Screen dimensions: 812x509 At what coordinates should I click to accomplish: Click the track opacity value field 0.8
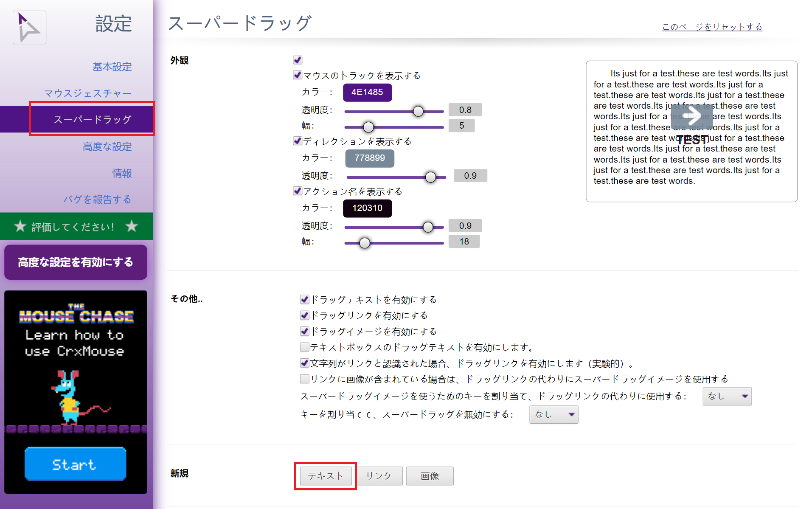[x=465, y=110]
